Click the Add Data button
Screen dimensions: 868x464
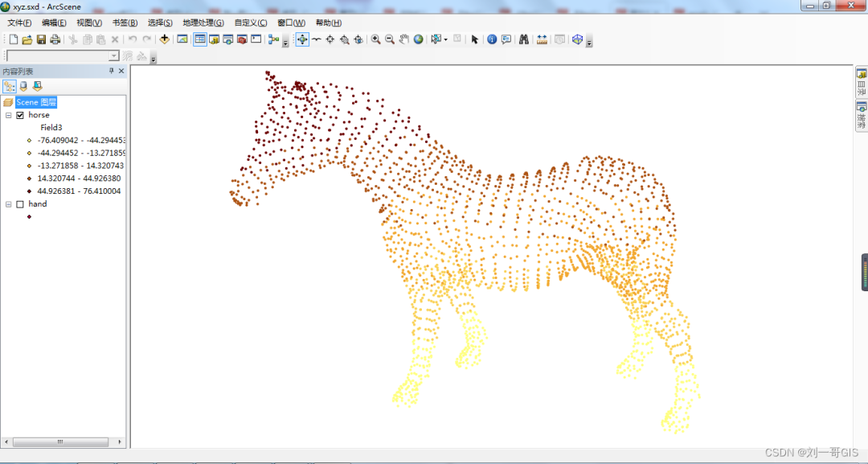165,39
